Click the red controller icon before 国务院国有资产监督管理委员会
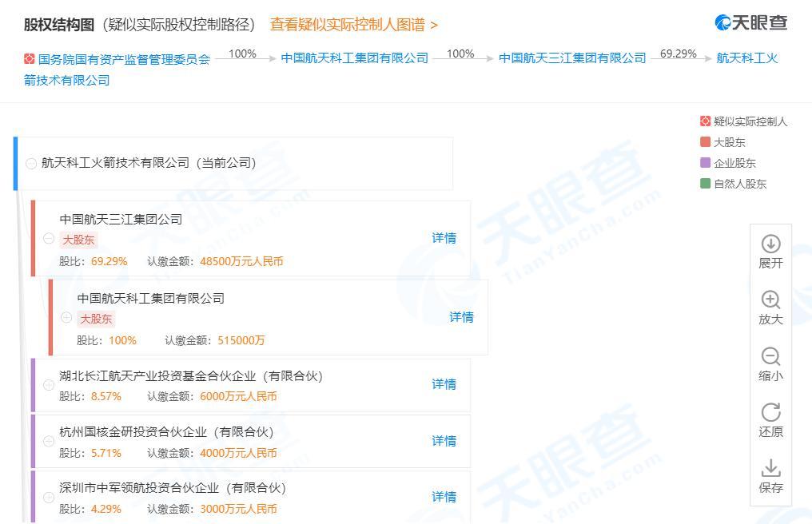Screen dimensions: 812x524 30,59
